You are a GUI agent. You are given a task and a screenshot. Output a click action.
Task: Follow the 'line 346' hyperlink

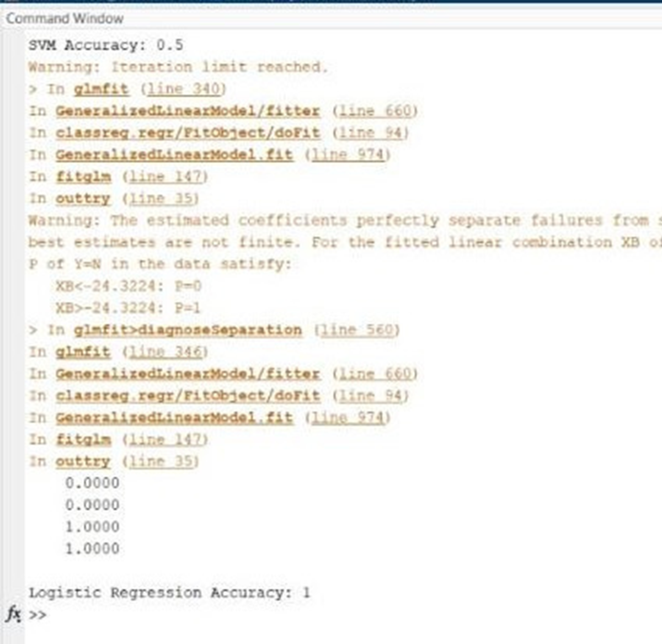(x=165, y=352)
